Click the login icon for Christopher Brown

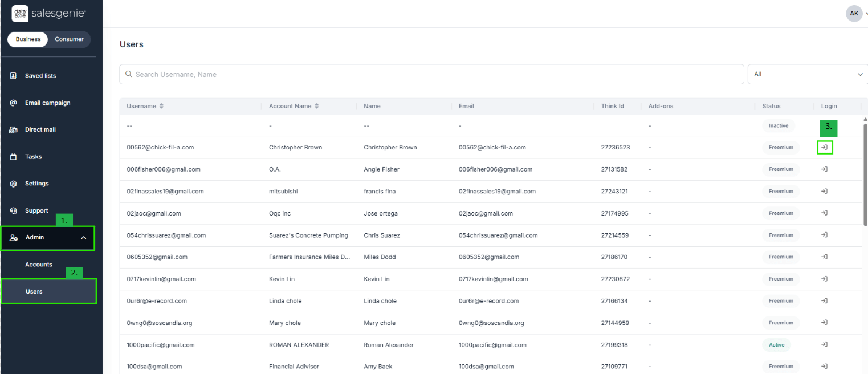(x=824, y=147)
